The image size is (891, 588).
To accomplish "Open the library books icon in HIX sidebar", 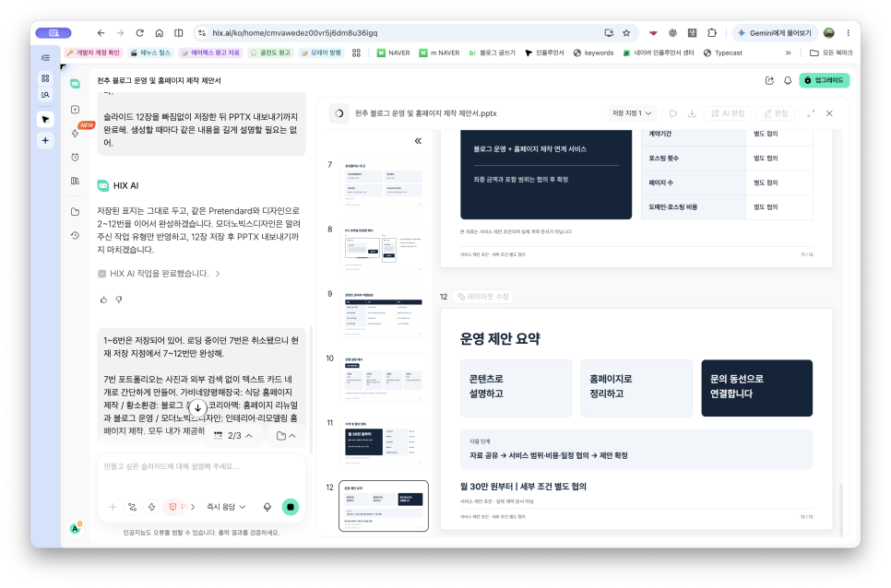I will click(75, 181).
